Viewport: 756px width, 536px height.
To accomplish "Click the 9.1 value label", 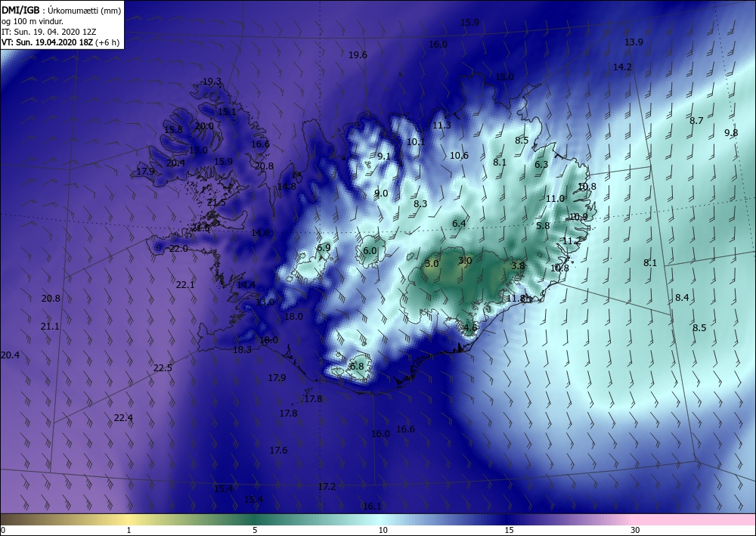I will point(384,156).
